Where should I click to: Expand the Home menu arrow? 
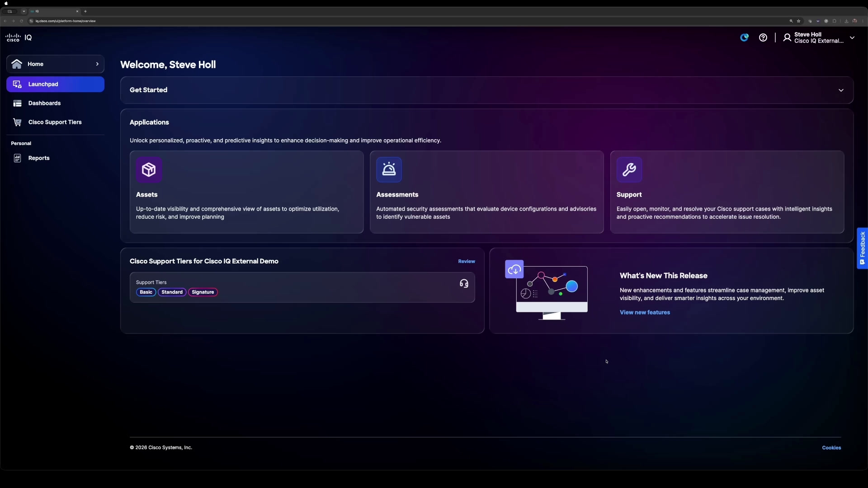97,64
